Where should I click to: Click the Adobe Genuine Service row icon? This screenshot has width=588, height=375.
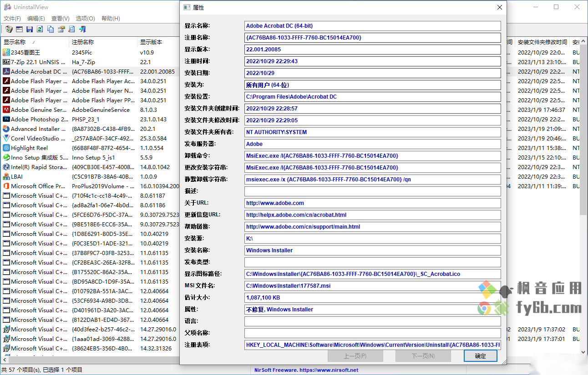(x=6, y=110)
